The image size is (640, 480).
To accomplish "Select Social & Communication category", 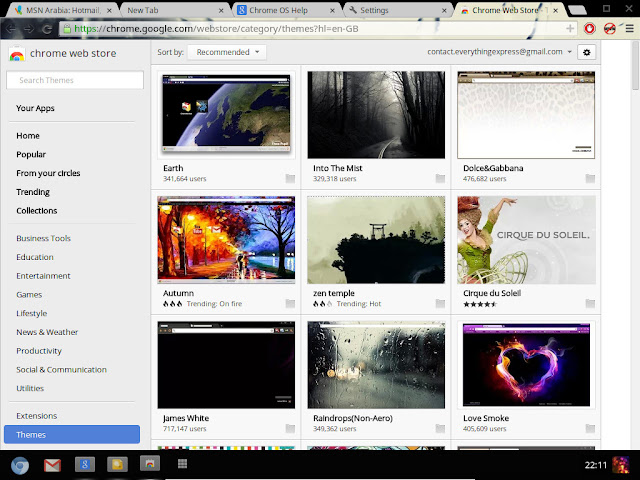I will click(x=61, y=370).
